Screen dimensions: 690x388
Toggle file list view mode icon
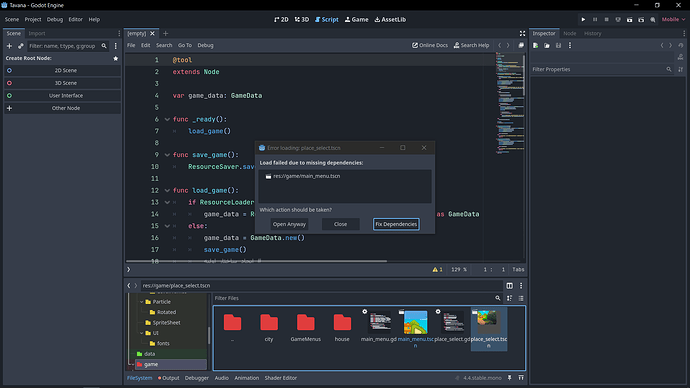(521, 298)
